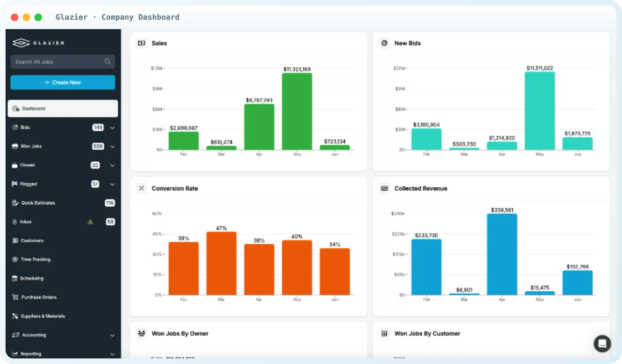622x364 pixels.
Task: Click the $102,768 Jun revenue value
Action: 578,267
